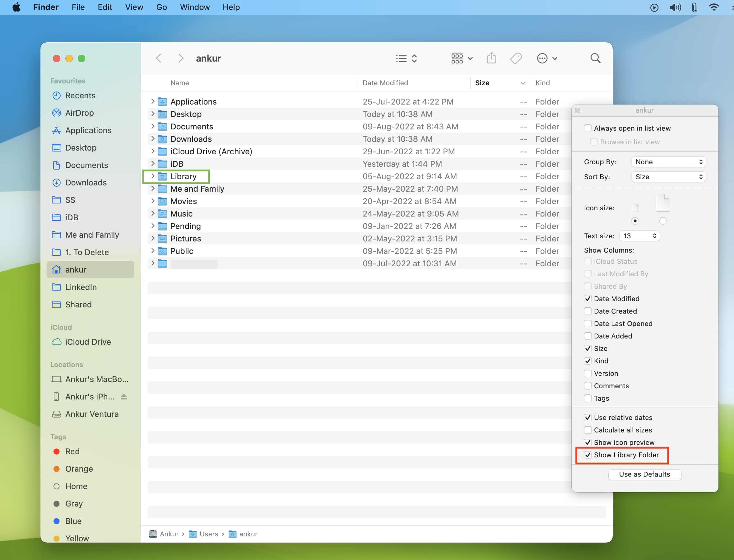The image size is (734, 560).
Task: Eject Ankur's iPhone from sidebar
Action: tap(124, 397)
